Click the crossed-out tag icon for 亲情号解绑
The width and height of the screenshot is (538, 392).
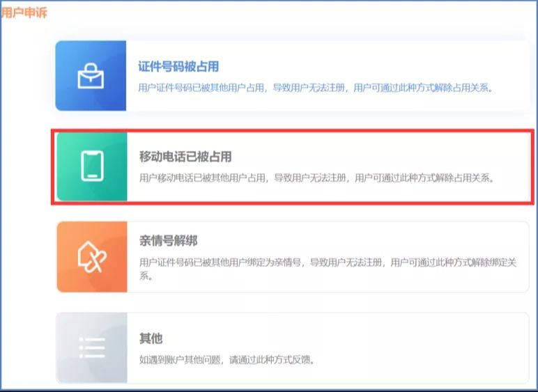91,257
